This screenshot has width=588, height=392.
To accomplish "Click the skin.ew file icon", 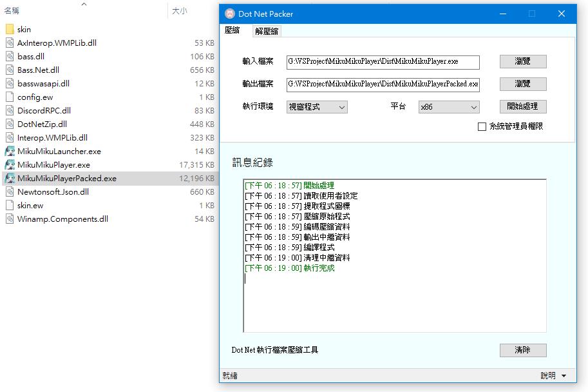I will [10, 206].
